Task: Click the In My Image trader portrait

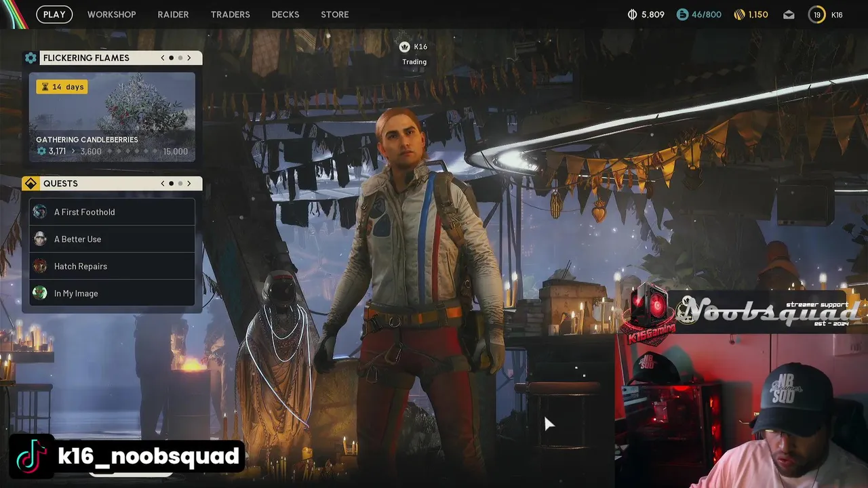Action: click(x=40, y=293)
